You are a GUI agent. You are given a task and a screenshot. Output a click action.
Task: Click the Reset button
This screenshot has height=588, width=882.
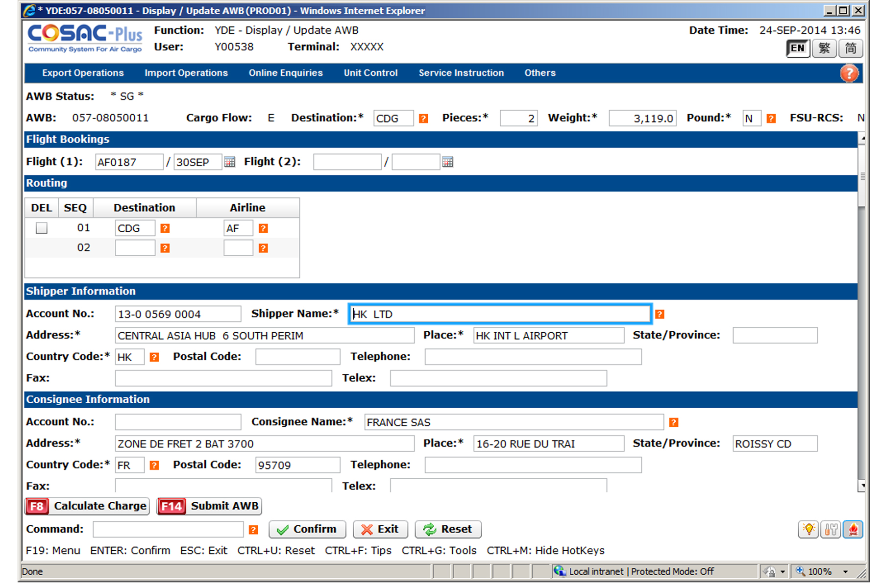coord(448,529)
